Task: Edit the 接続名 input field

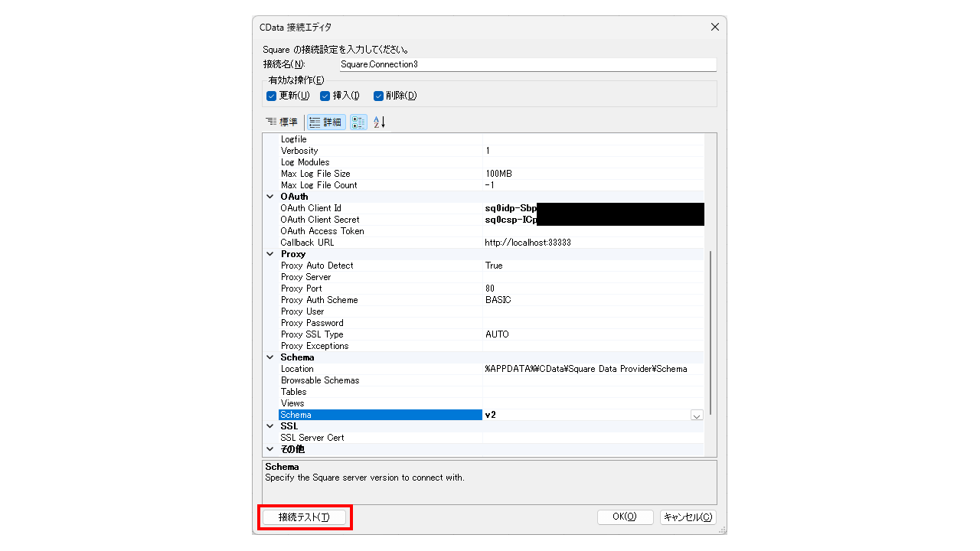Action: coord(528,64)
